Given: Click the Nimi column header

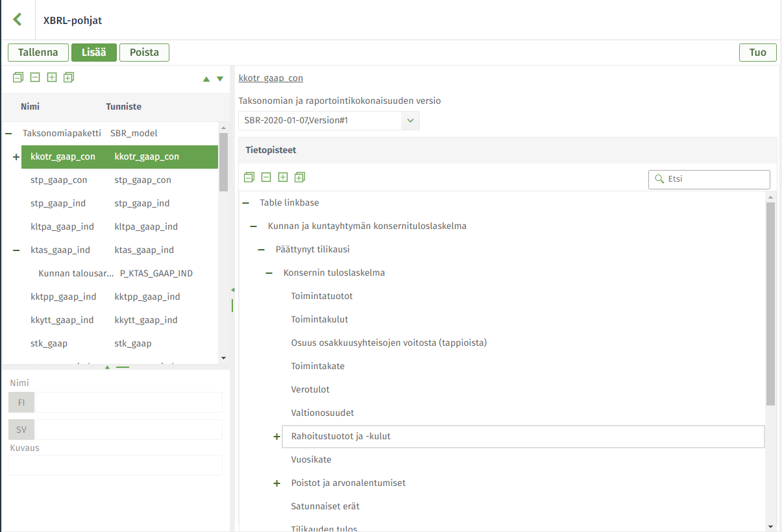Looking at the screenshot, I should (x=30, y=106).
